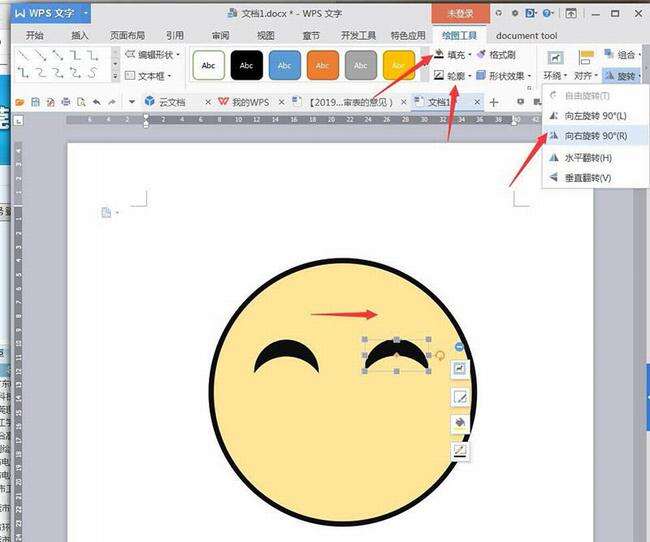
Task: Switch to the 视图 ribbon tab
Action: (266, 36)
